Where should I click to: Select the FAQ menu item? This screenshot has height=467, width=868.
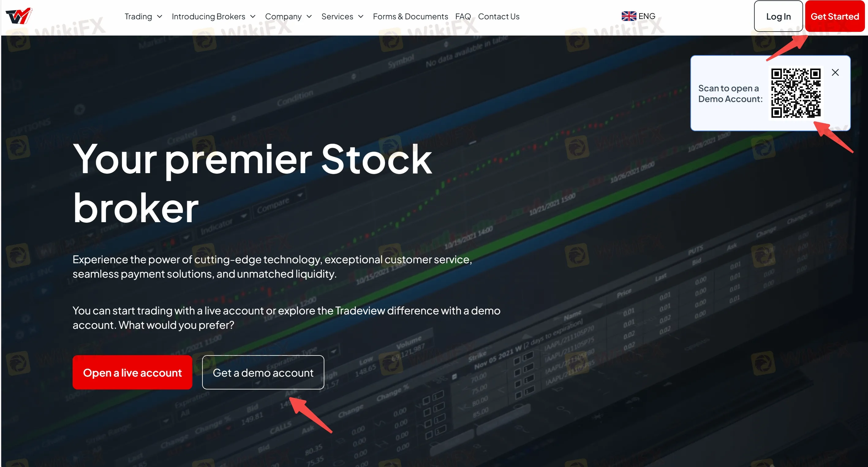463,16
